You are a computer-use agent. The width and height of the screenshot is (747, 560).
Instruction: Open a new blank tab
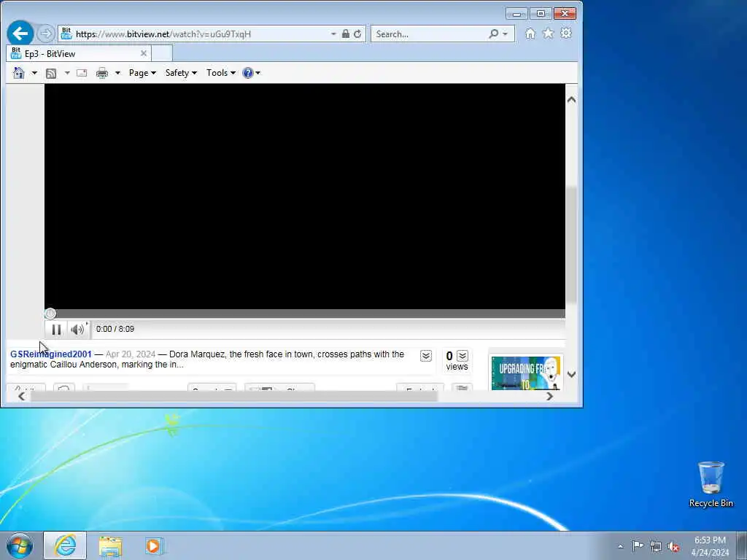tap(162, 53)
